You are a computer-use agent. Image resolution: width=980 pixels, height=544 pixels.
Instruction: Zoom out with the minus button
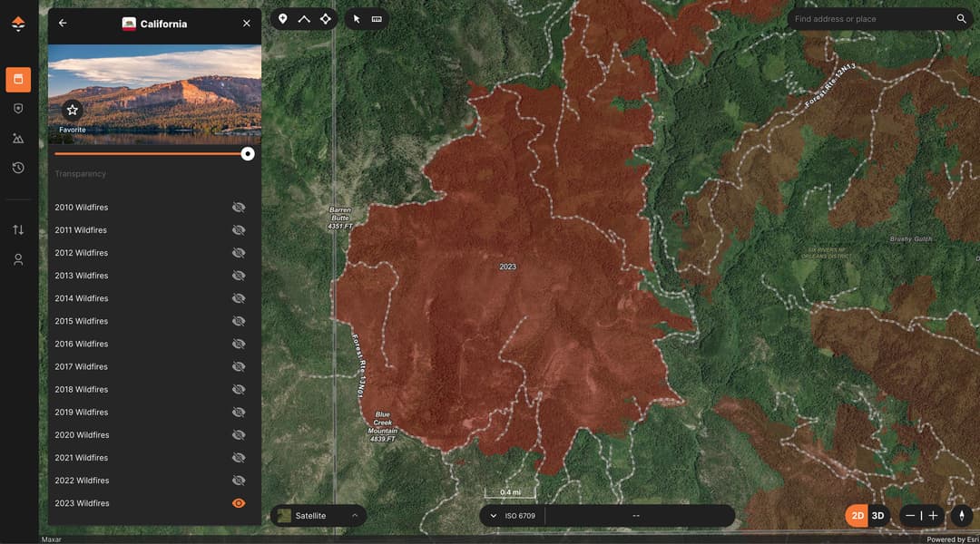tap(910, 515)
